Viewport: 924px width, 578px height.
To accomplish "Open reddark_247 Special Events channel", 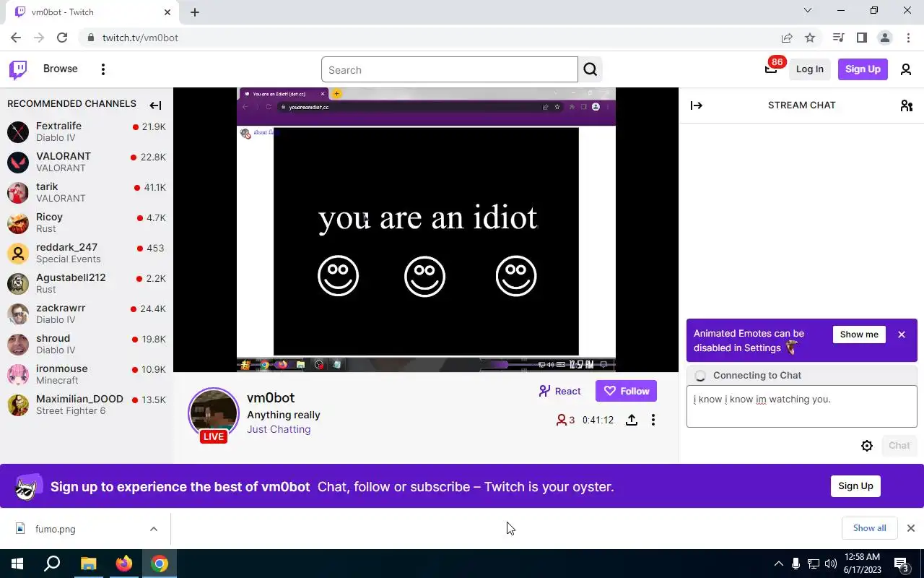I will [87, 253].
